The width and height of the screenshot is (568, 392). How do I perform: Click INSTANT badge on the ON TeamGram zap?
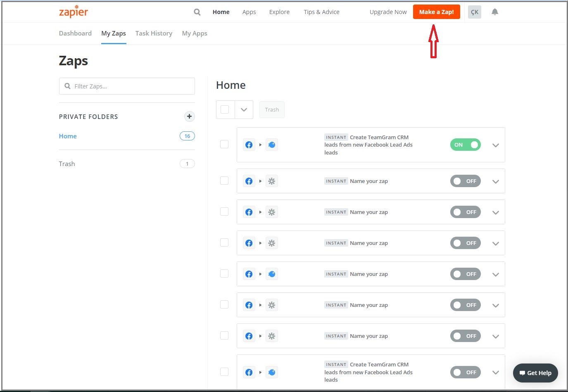pyautogui.click(x=336, y=137)
